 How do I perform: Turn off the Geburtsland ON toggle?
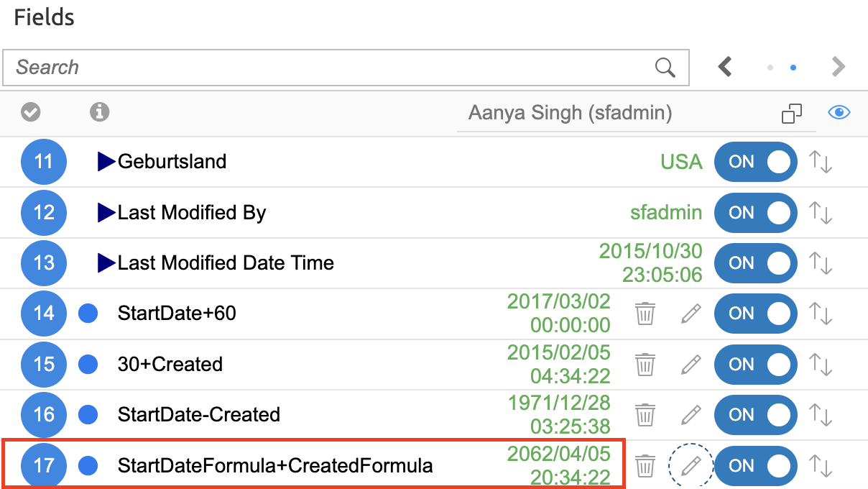click(755, 162)
